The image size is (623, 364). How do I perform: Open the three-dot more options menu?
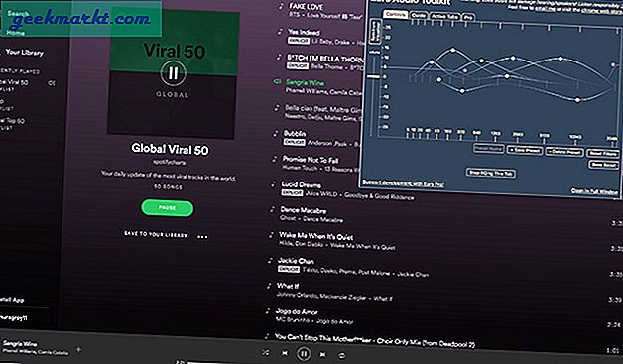202,237
